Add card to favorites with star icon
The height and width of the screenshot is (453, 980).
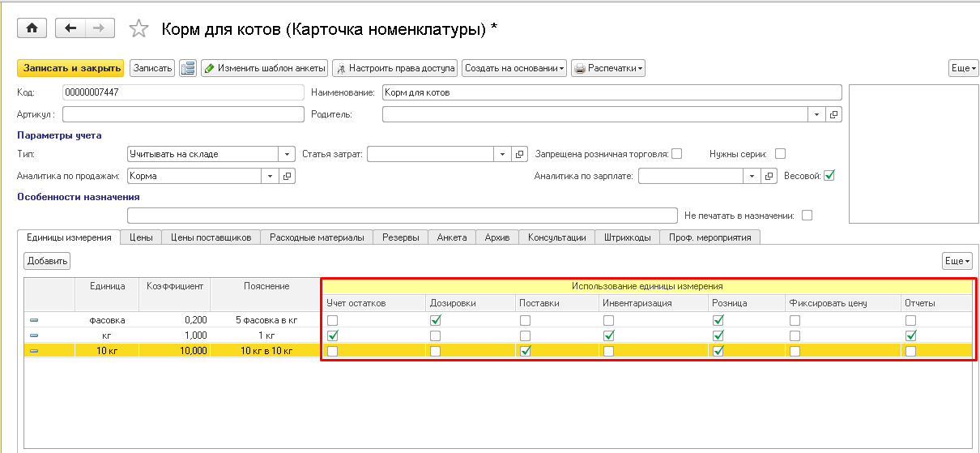(x=139, y=29)
